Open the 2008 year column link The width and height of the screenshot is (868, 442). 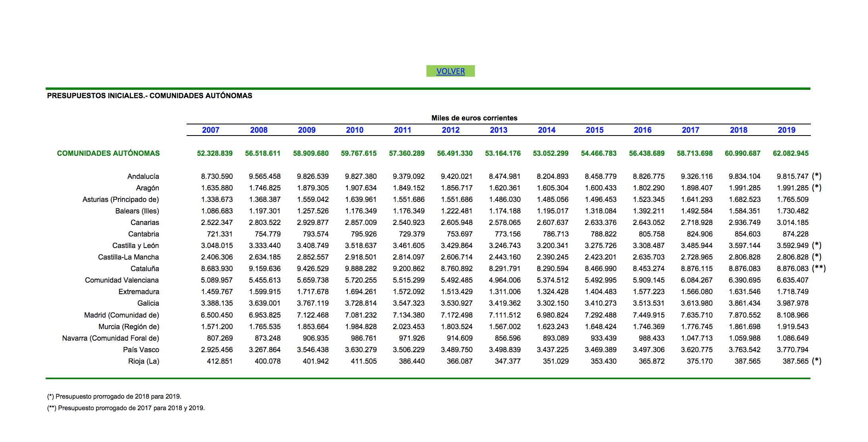pyautogui.click(x=258, y=130)
